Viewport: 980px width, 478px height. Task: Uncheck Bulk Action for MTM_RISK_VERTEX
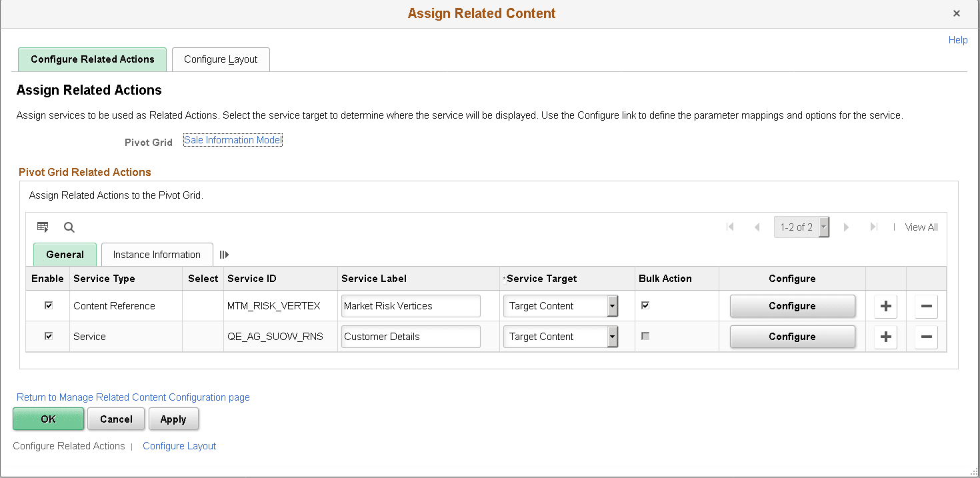645,305
